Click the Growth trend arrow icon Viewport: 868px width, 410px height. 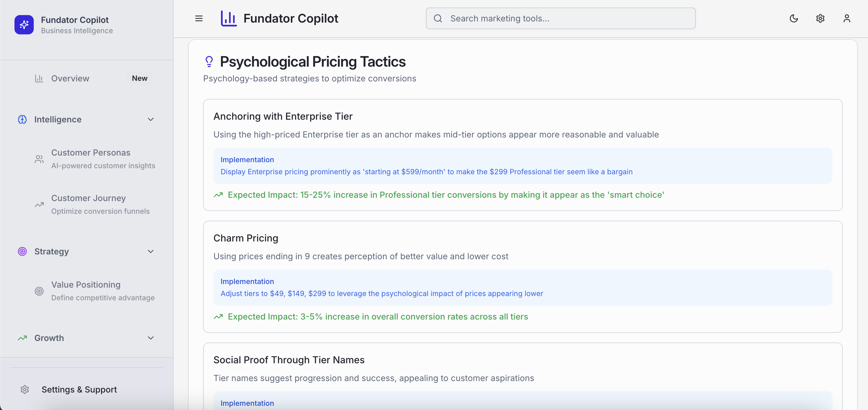pos(22,338)
